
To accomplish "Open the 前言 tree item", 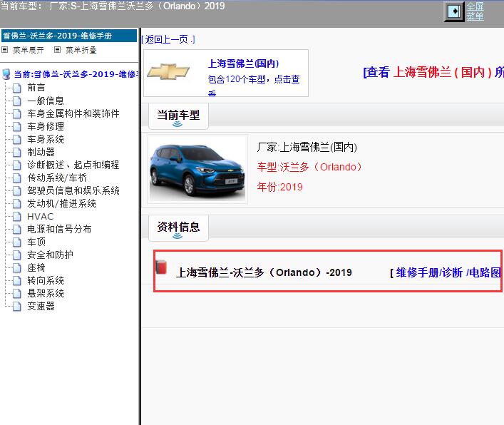I will click(36, 88).
